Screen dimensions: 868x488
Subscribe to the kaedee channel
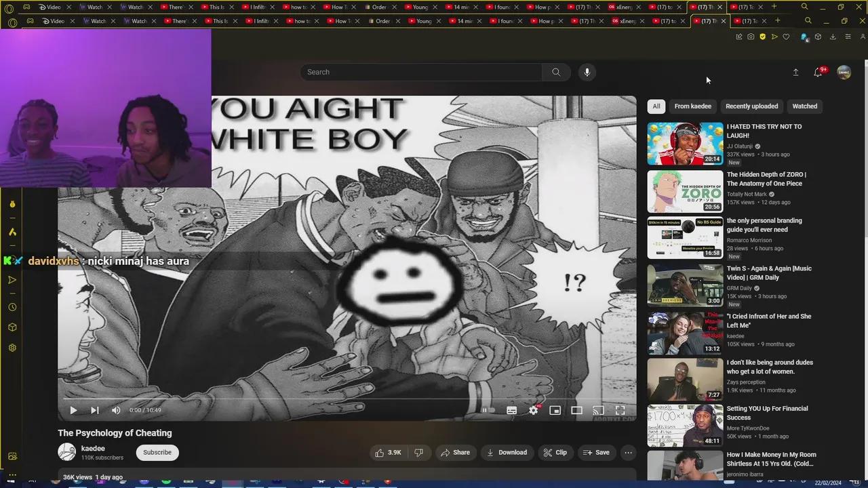[157, 453]
